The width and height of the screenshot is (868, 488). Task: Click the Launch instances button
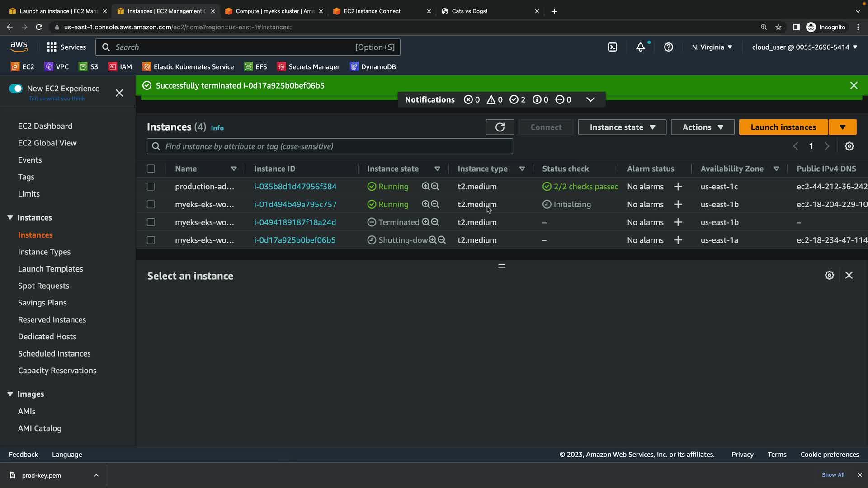point(783,127)
